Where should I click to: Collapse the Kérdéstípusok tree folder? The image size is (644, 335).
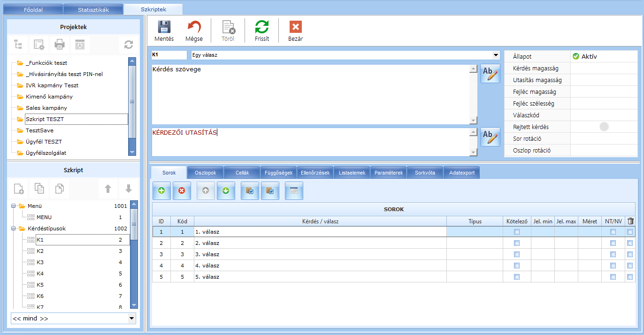point(14,228)
